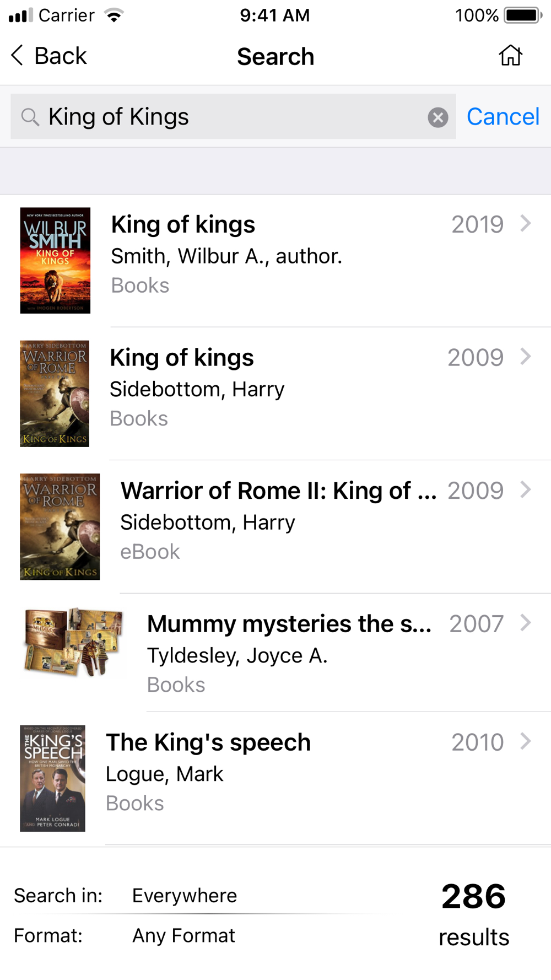Change the Any Format filter

(183, 935)
